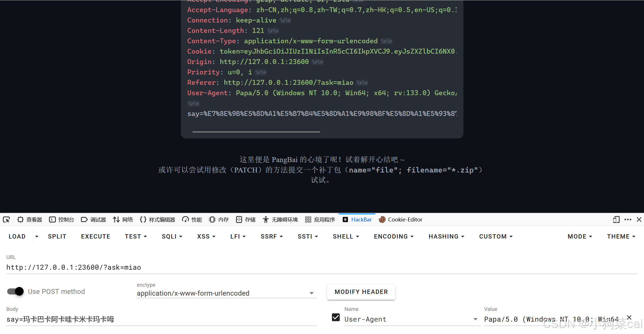Open the Console (控制台) panel
The width and height of the screenshot is (644, 334).
pos(62,220)
